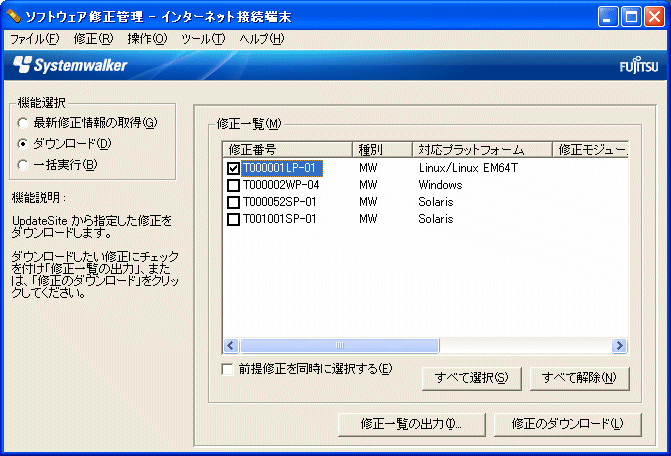Check the T001001SP-01 checkbox
Viewport: 671px width, 456px height.
coord(233,219)
